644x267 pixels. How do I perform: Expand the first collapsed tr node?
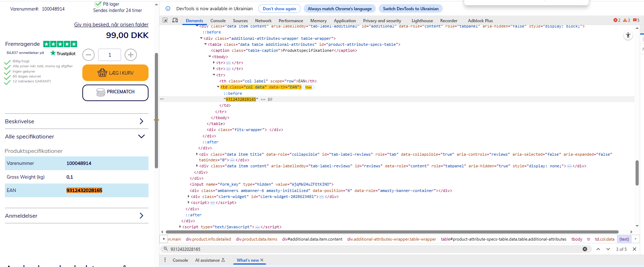point(214,63)
